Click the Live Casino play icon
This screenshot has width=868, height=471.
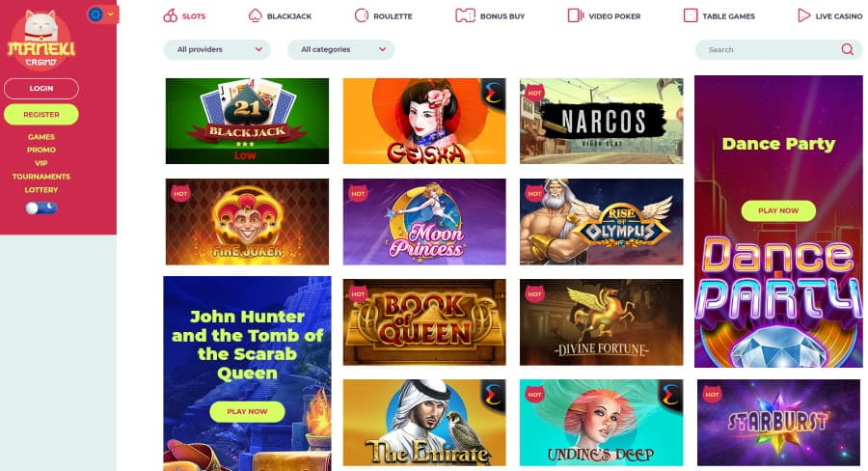point(803,15)
